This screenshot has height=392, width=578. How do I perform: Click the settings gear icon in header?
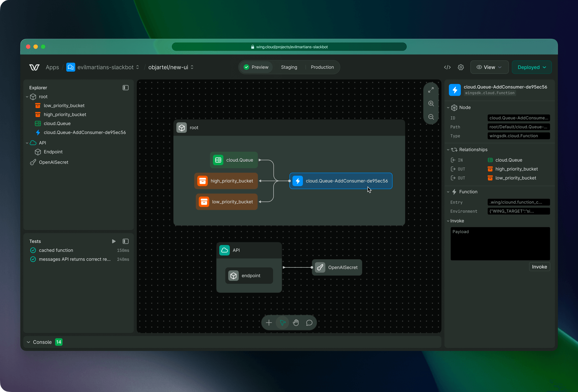pyautogui.click(x=461, y=67)
